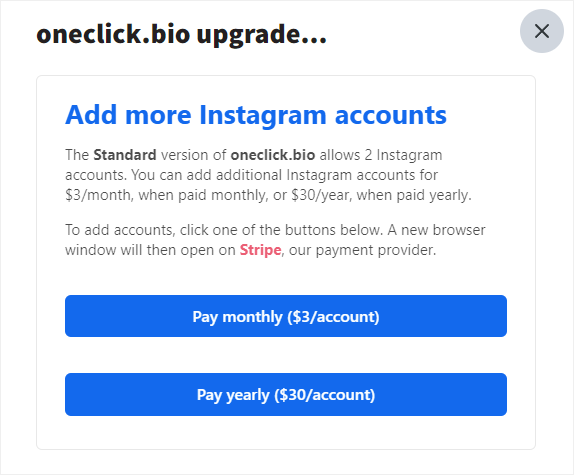Click the 'Add more Instagram accounts' heading
The image size is (574, 475).
pyautogui.click(x=256, y=115)
